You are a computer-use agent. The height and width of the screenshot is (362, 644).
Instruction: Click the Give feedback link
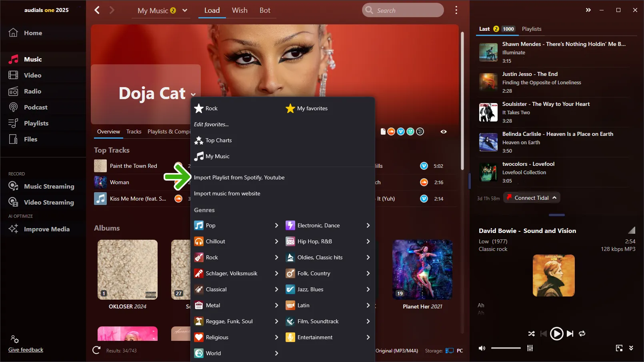26,350
